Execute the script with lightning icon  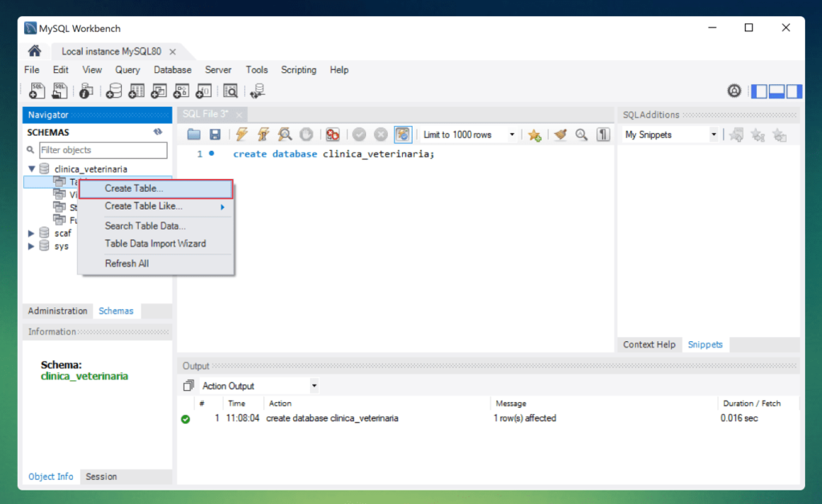point(242,135)
